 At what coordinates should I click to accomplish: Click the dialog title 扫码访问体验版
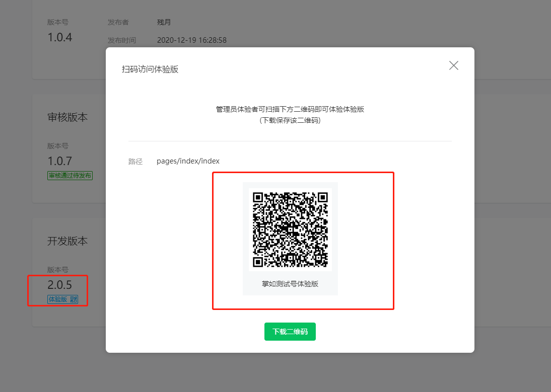[150, 69]
